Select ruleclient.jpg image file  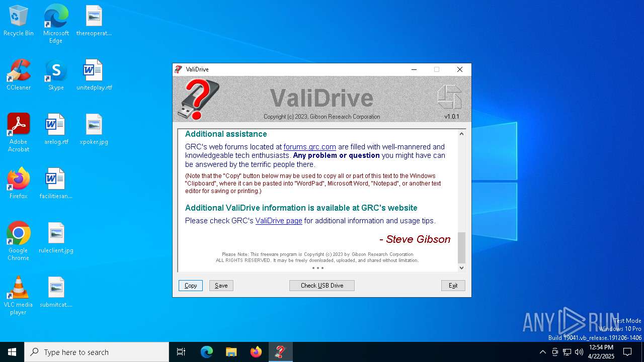(x=56, y=238)
